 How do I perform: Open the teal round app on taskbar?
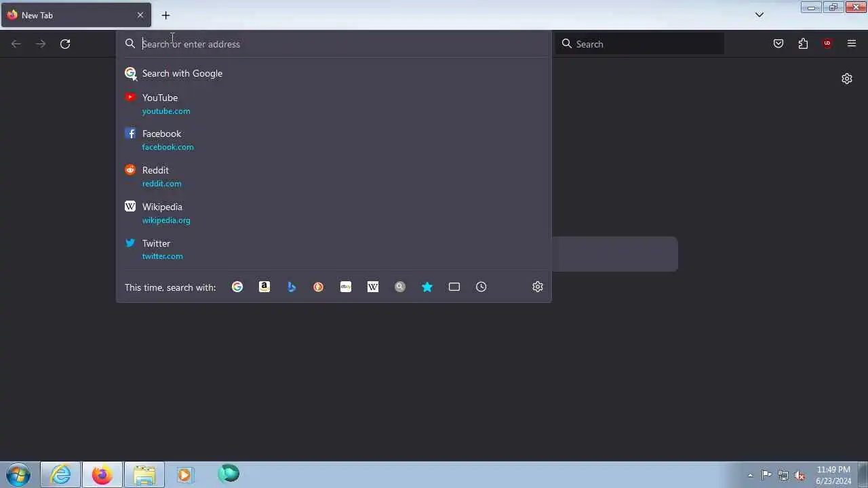229,474
